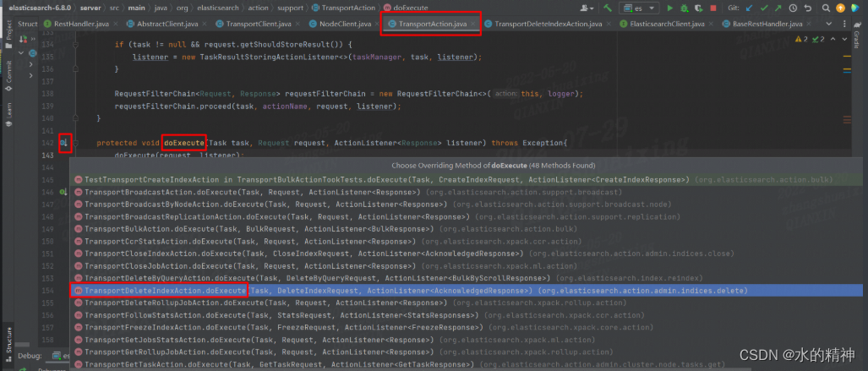This screenshot has width=868, height=371.
Task: Switch to NodeClient.java tab
Action: 346,25
